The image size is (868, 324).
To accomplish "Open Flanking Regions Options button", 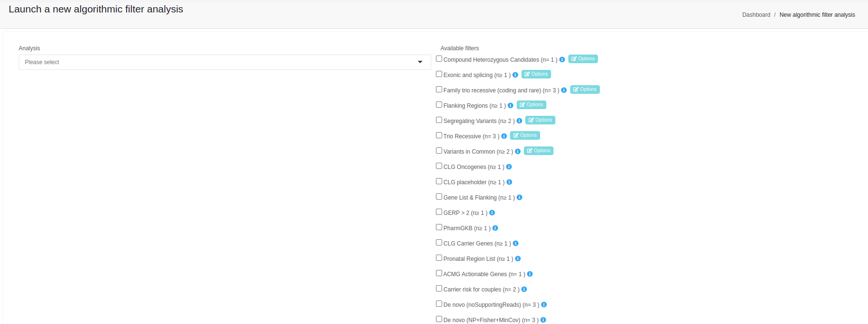I will [532, 105].
